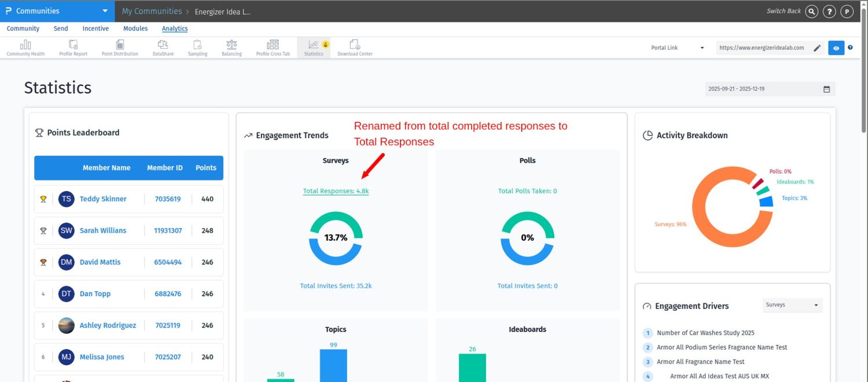Click member ID 7035619
The image size is (868, 382).
(168, 199)
